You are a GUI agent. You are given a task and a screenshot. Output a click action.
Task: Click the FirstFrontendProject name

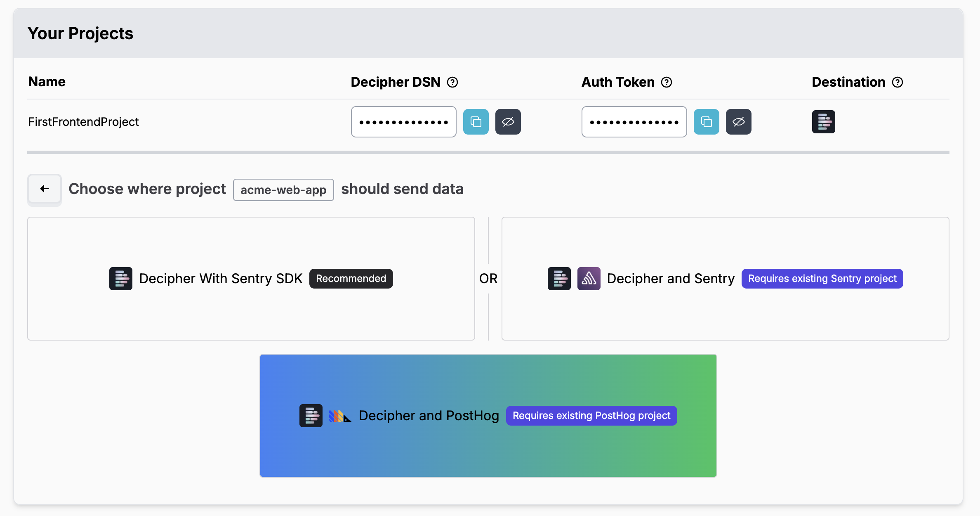(83, 122)
